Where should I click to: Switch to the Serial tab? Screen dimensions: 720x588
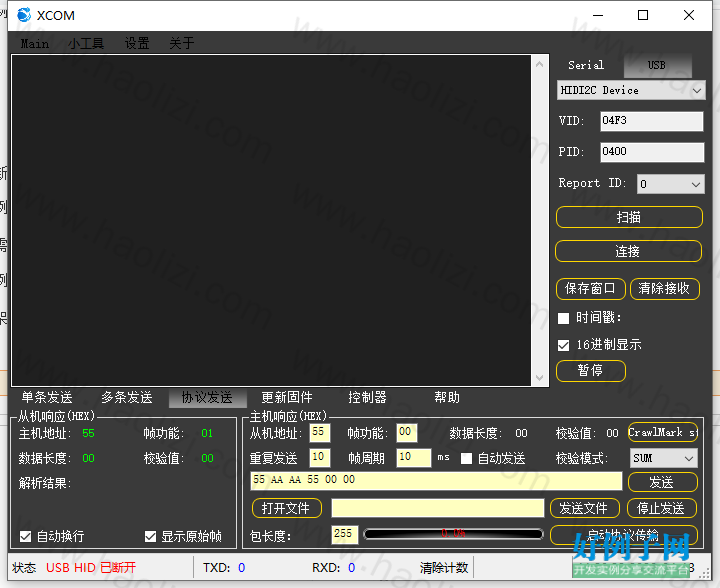click(x=586, y=65)
